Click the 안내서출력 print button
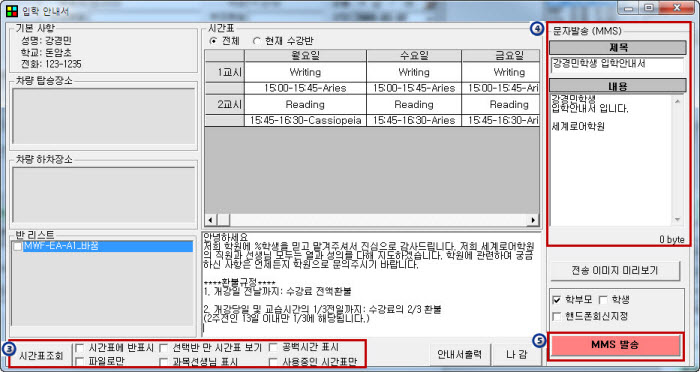 pyautogui.click(x=459, y=355)
